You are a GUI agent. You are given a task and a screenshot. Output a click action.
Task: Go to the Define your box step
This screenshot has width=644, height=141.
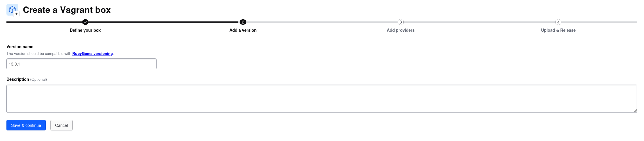click(x=85, y=30)
